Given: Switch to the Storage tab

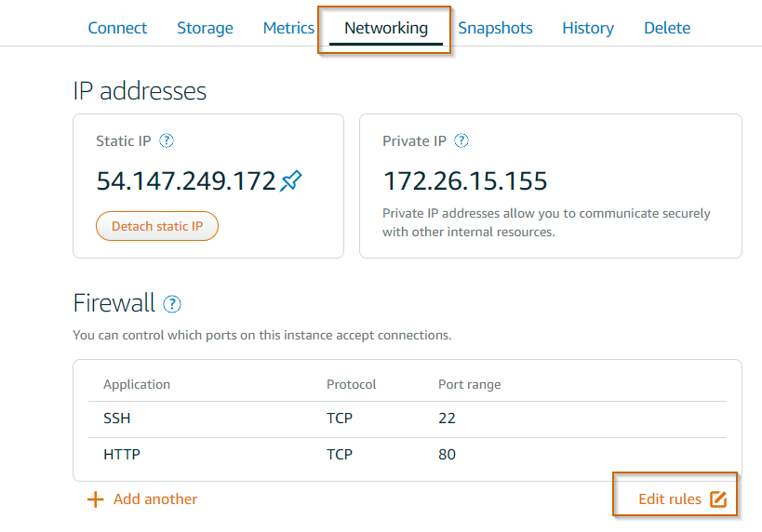Looking at the screenshot, I should click(205, 28).
